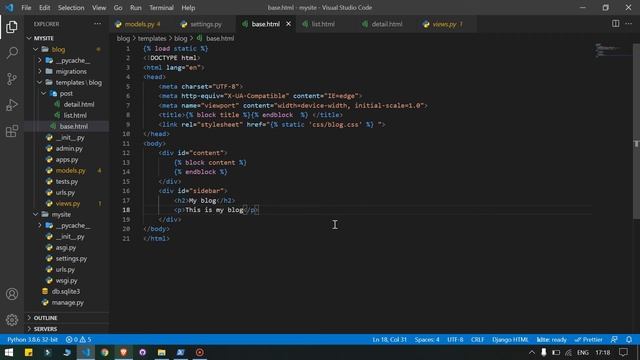
Task: Click the feedback icon in status bar
Action: (x=614, y=340)
